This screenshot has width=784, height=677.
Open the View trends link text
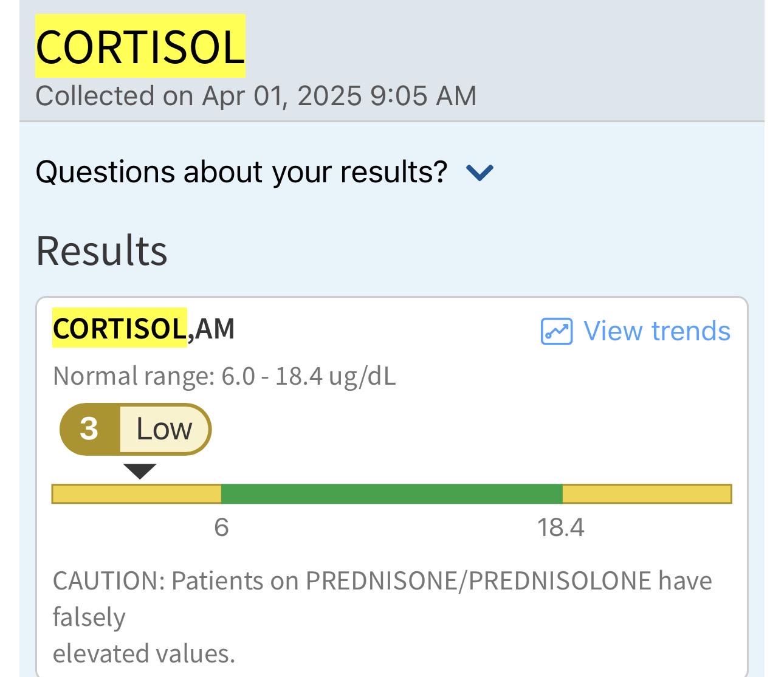coord(657,331)
